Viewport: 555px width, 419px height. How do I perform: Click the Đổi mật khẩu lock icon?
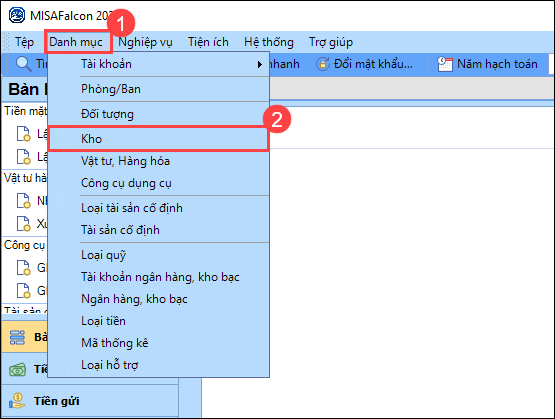pyautogui.click(x=323, y=64)
